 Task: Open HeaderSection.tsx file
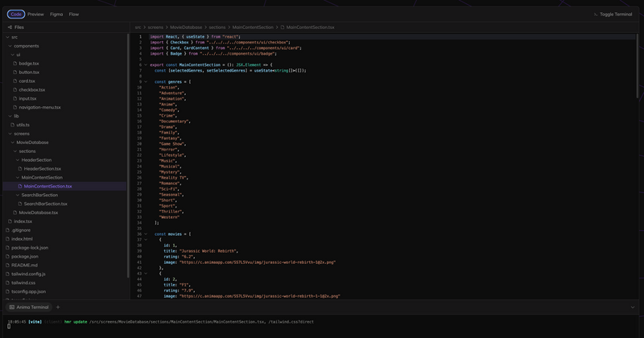42,169
